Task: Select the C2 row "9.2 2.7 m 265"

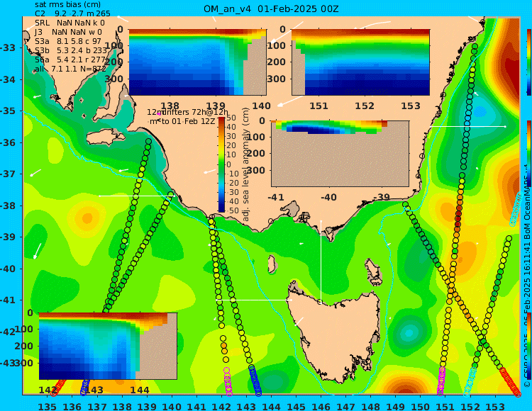Action: [x=72, y=13]
